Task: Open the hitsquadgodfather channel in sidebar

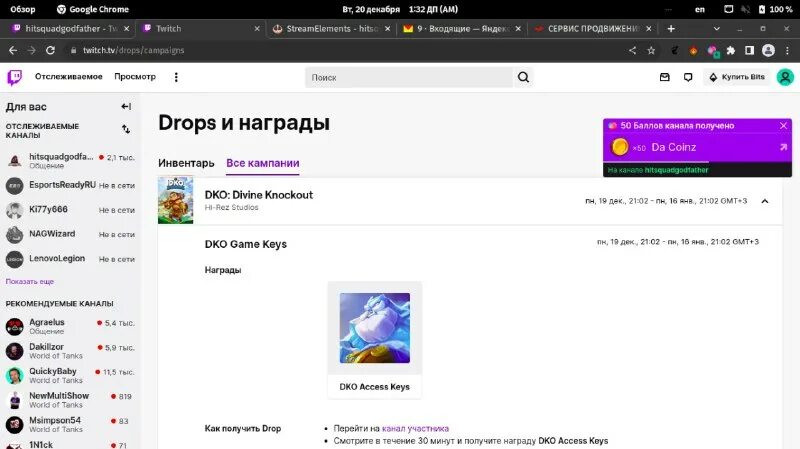Action: tap(70, 161)
